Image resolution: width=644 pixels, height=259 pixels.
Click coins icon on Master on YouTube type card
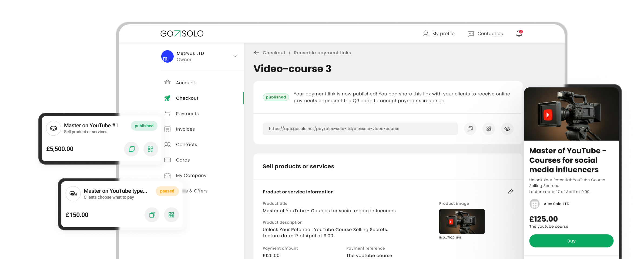pyautogui.click(x=73, y=193)
